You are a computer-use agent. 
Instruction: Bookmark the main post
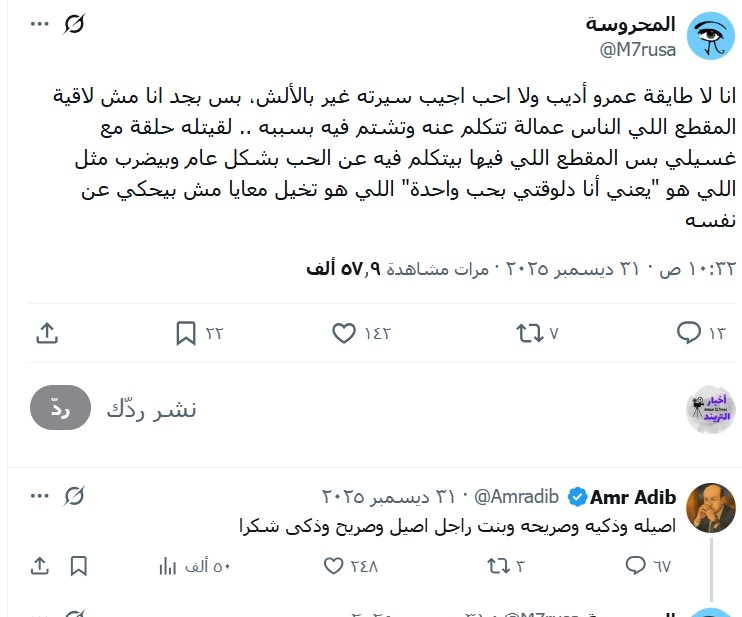(x=186, y=333)
